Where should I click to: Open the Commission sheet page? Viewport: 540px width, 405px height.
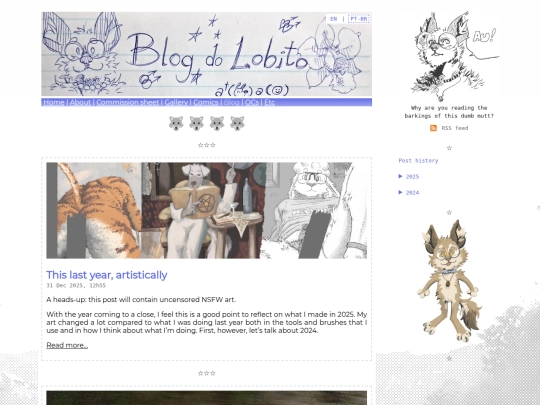pos(127,102)
